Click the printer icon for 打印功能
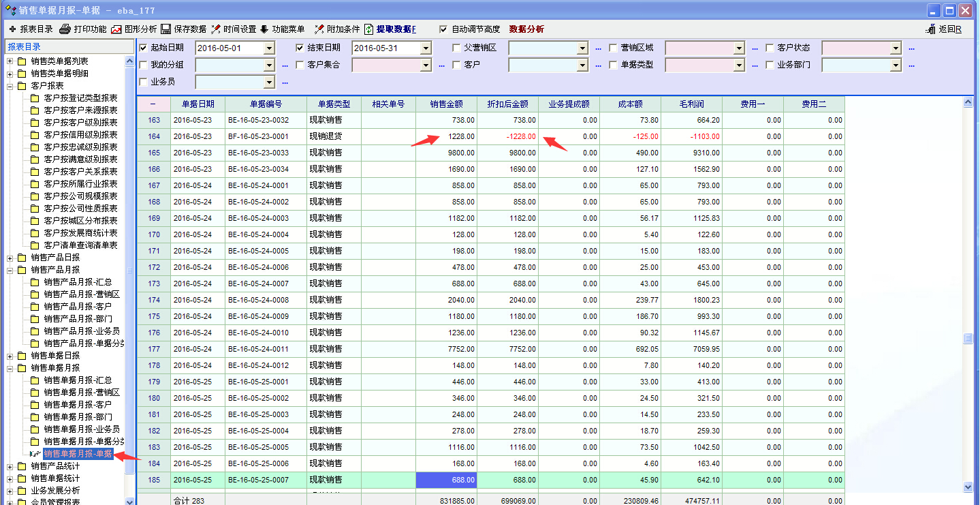This screenshot has height=505, width=980. pyautogui.click(x=65, y=29)
